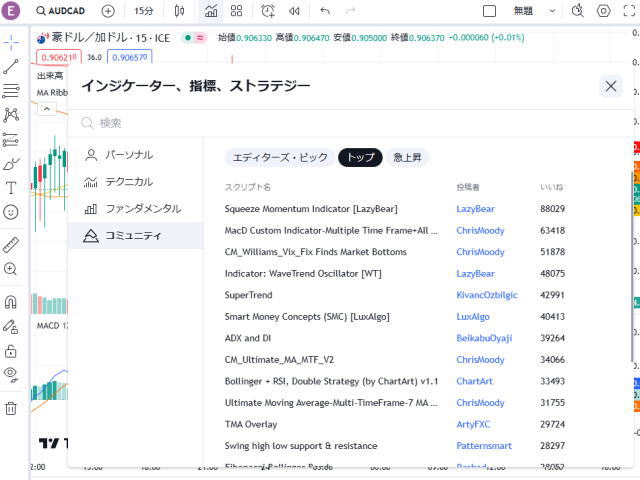Image resolution: width=640 pixels, height=480 pixels.
Task: Add MacD Custom Indicator-Multiple Time Frame script
Action: (x=331, y=231)
